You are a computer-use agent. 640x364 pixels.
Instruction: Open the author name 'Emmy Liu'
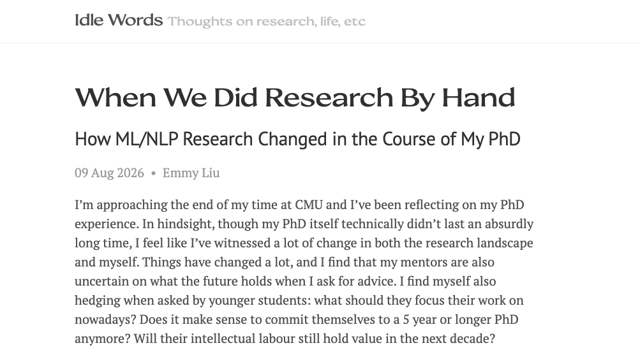coord(191,173)
